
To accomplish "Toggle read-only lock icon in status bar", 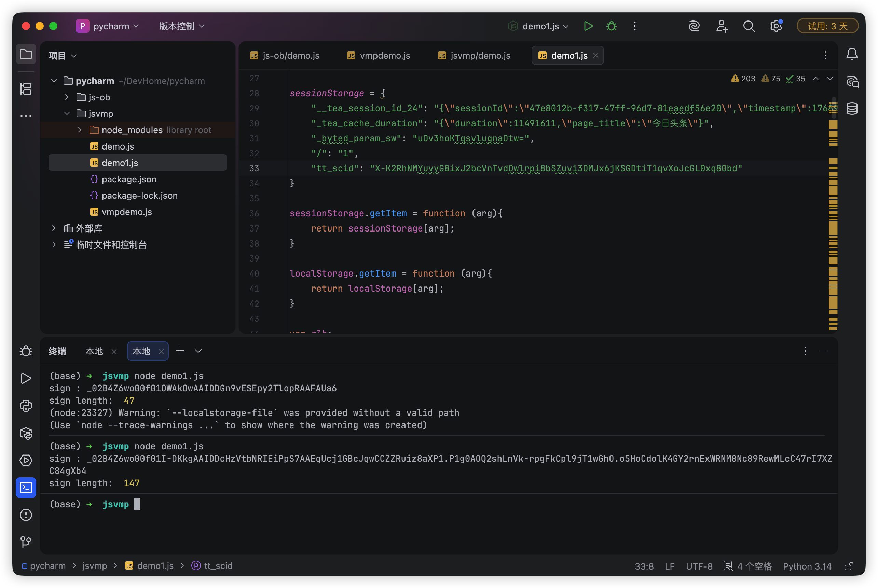I will [x=848, y=566].
